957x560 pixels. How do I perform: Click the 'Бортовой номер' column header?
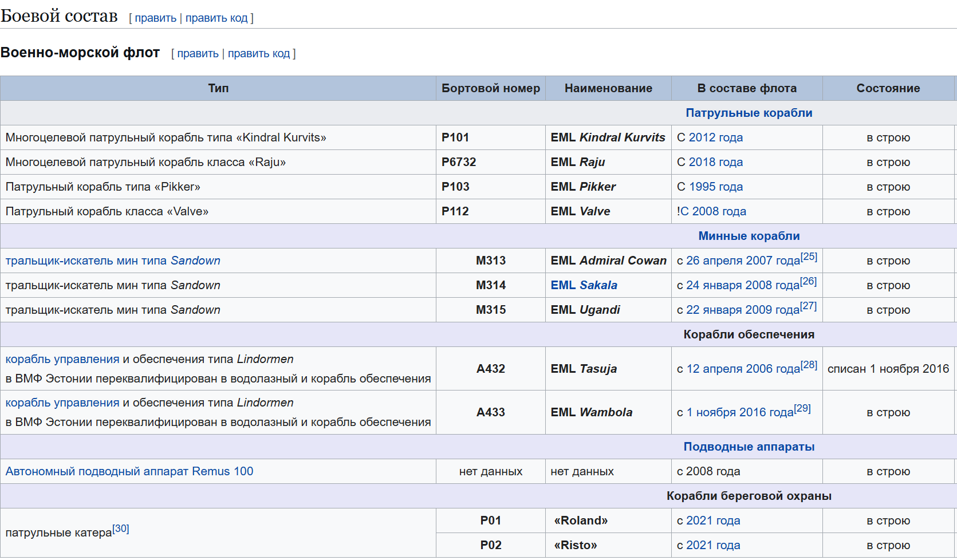click(490, 88)
